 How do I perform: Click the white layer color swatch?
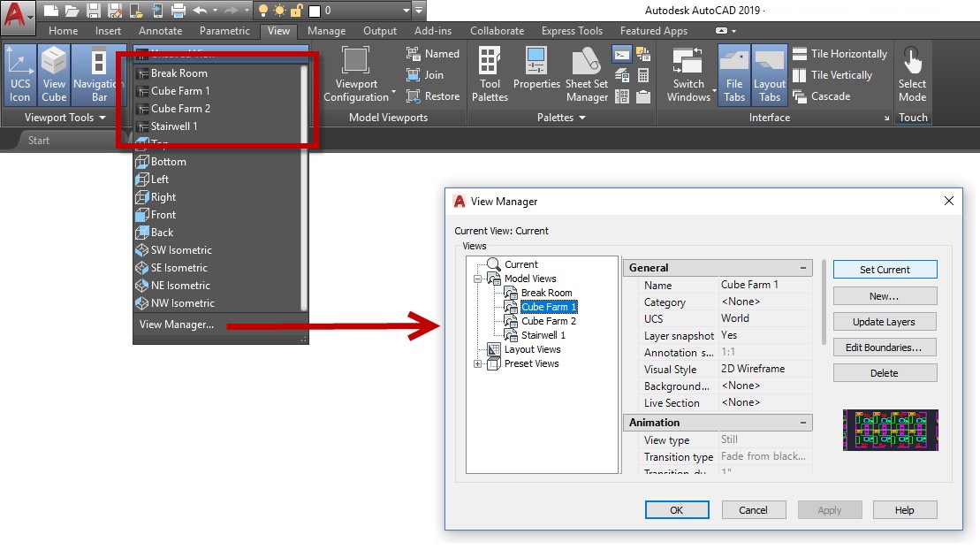coord(314,11)
